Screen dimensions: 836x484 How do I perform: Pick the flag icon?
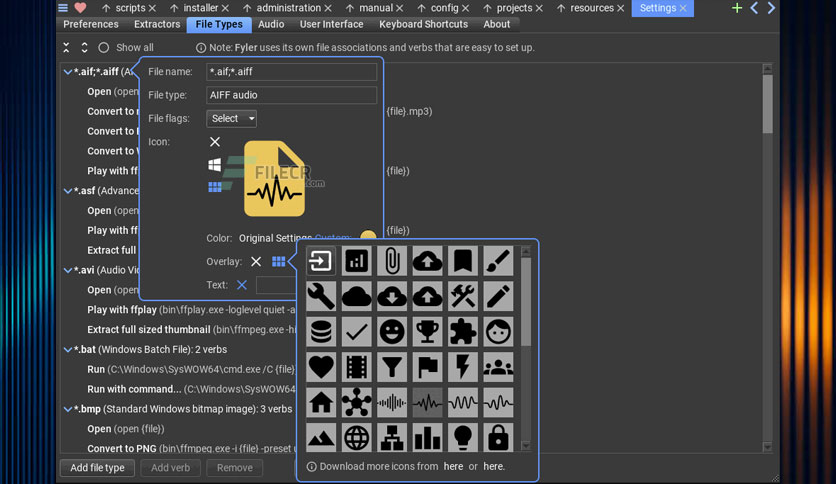(x=428, y=367)
